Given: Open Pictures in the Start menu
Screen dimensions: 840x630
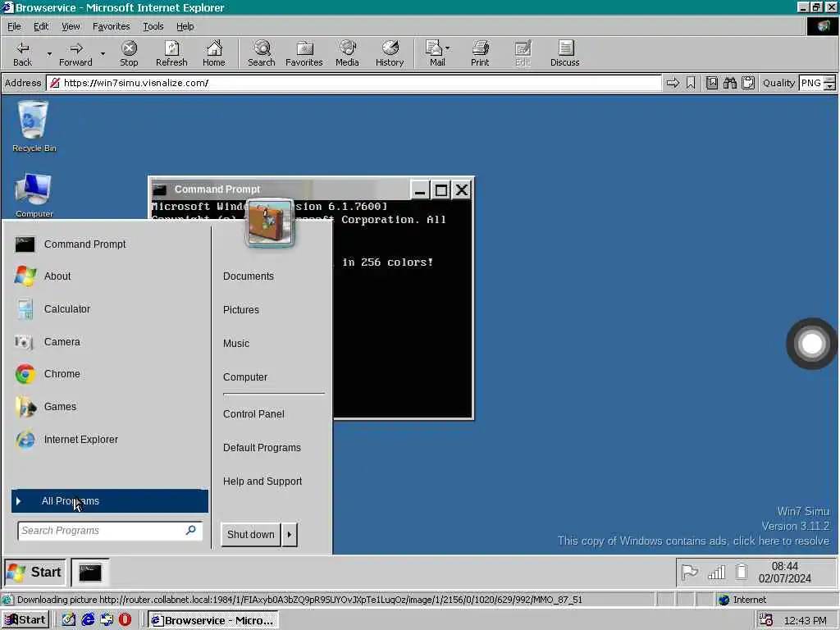Looking at the screenshot, I should tap(241, 309).
